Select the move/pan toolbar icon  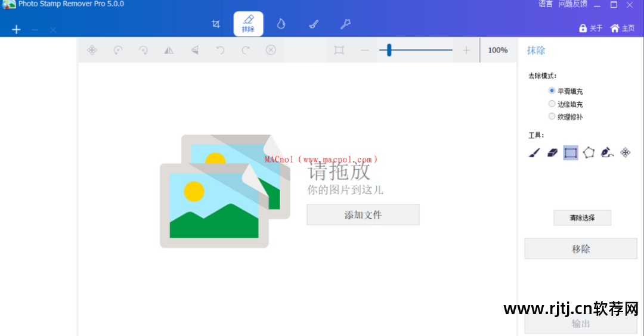pyautogui.click(x=92, y=50)
